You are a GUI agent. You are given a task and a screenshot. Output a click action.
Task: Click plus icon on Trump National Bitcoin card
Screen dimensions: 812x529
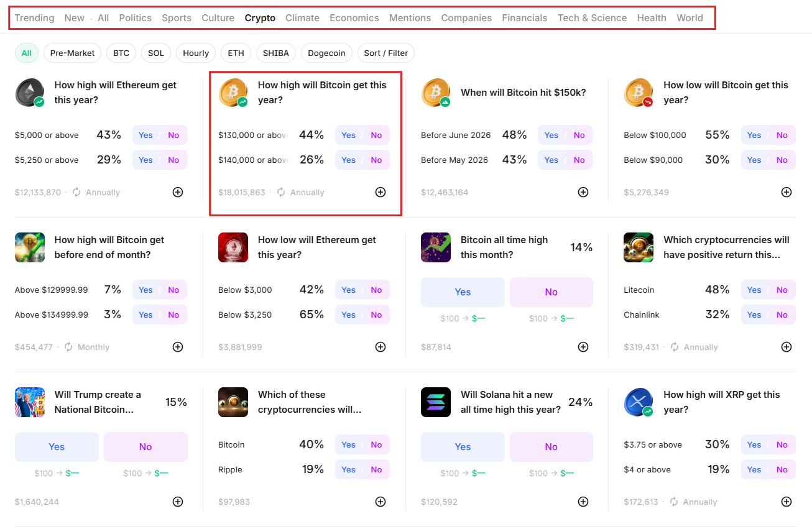pos(178,502)
